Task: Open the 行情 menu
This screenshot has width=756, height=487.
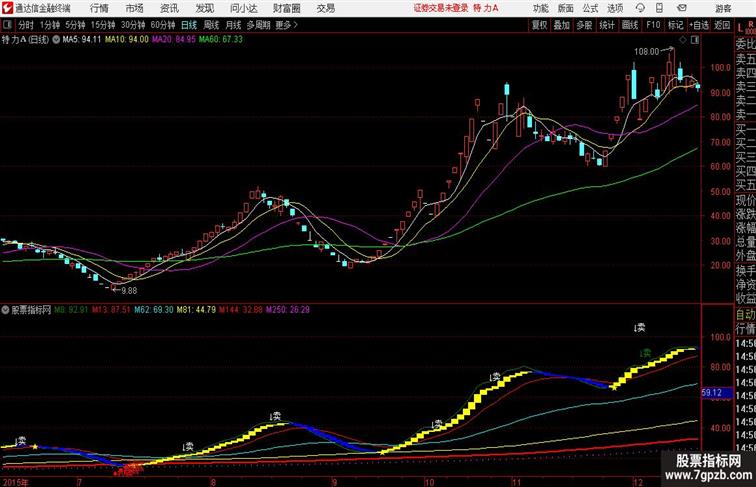Action: tap(99, 8)
